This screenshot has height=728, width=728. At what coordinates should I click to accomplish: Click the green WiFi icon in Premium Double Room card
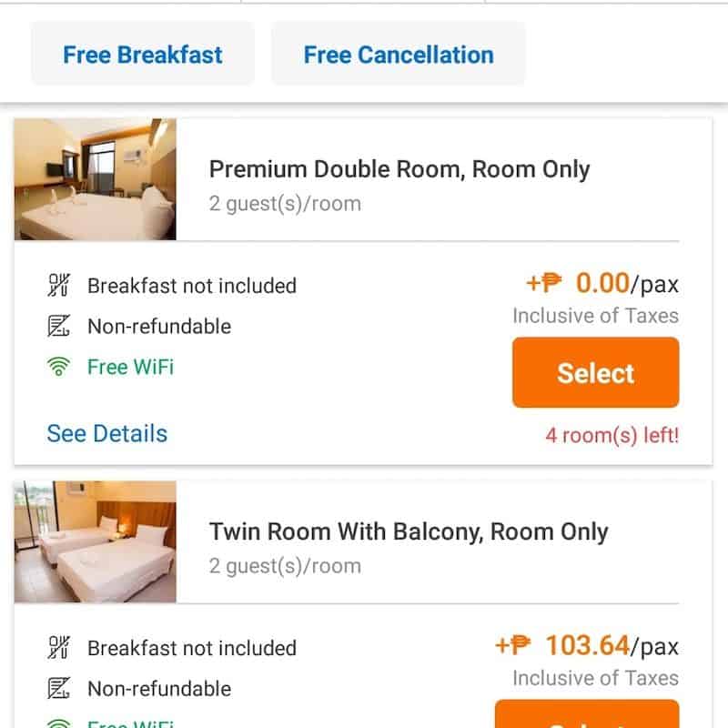(x=58, y=368)
